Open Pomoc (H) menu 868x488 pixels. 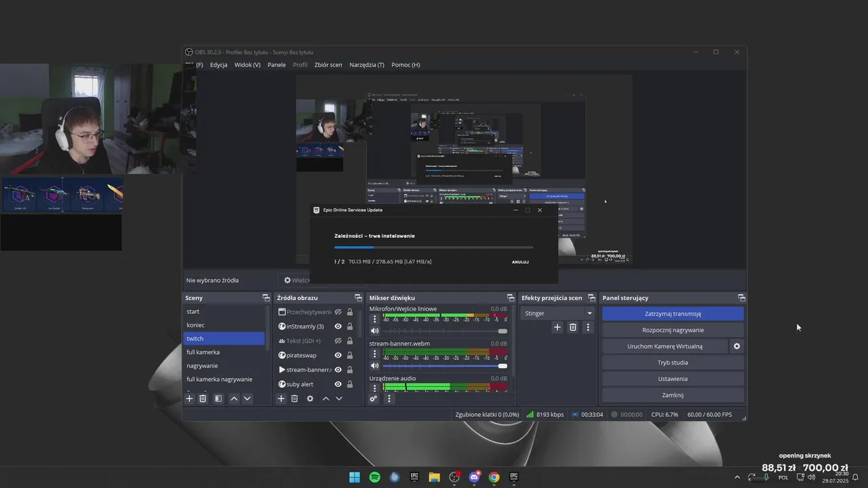(406, 65)
